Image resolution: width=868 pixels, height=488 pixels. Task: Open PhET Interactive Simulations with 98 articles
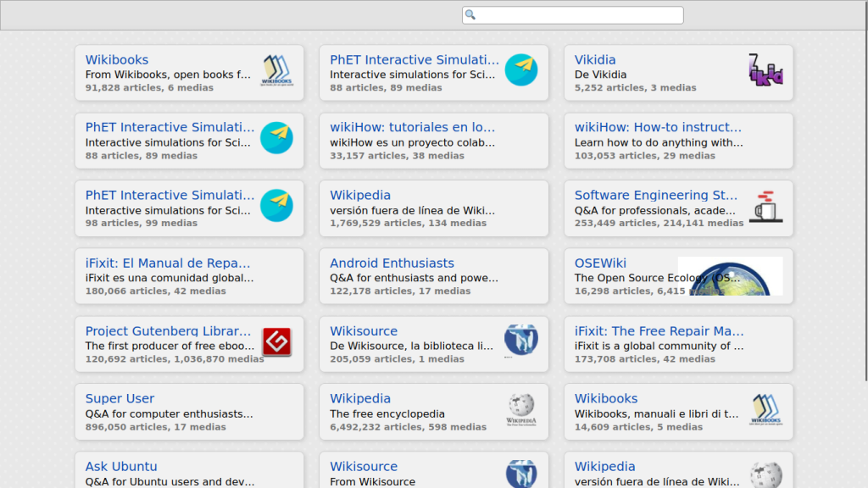(x=170, y=196)
